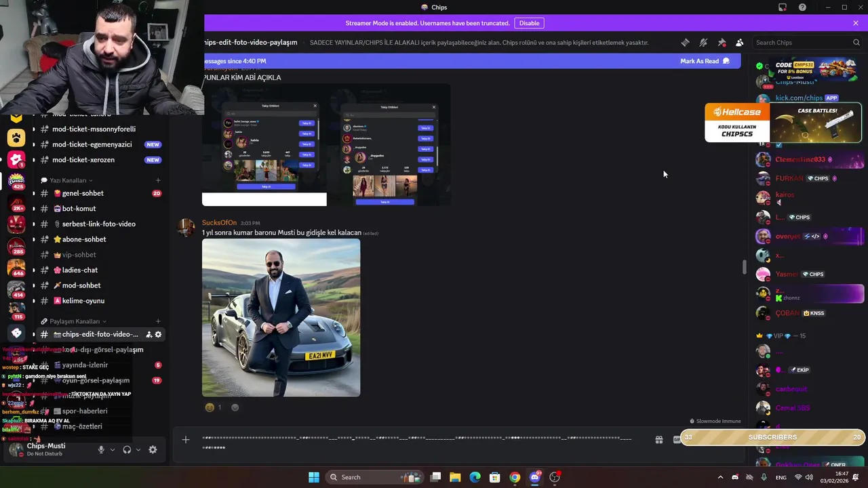
Task: Disable Streamer Mode
Action: pos(529,23)
